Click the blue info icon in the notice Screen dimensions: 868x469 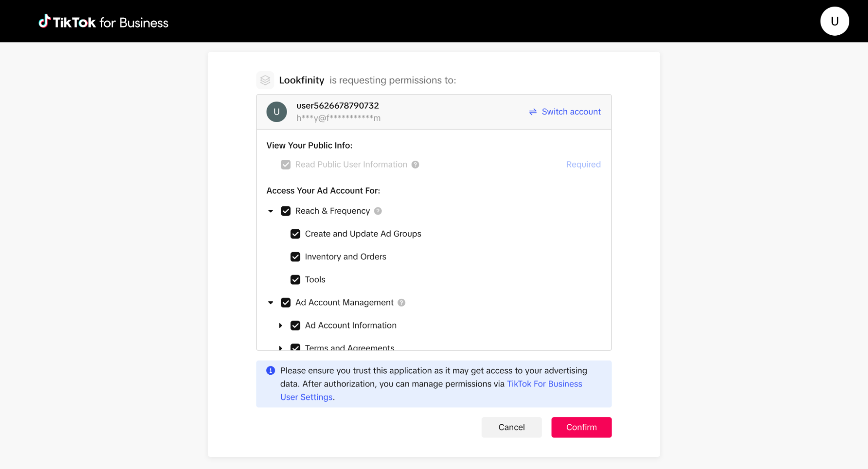[271, 370]
